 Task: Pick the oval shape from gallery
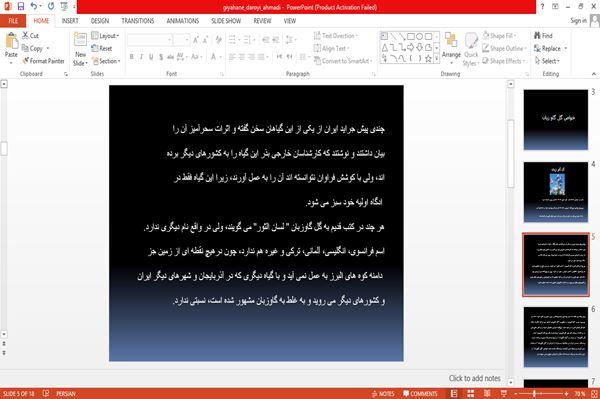(419, 36)
